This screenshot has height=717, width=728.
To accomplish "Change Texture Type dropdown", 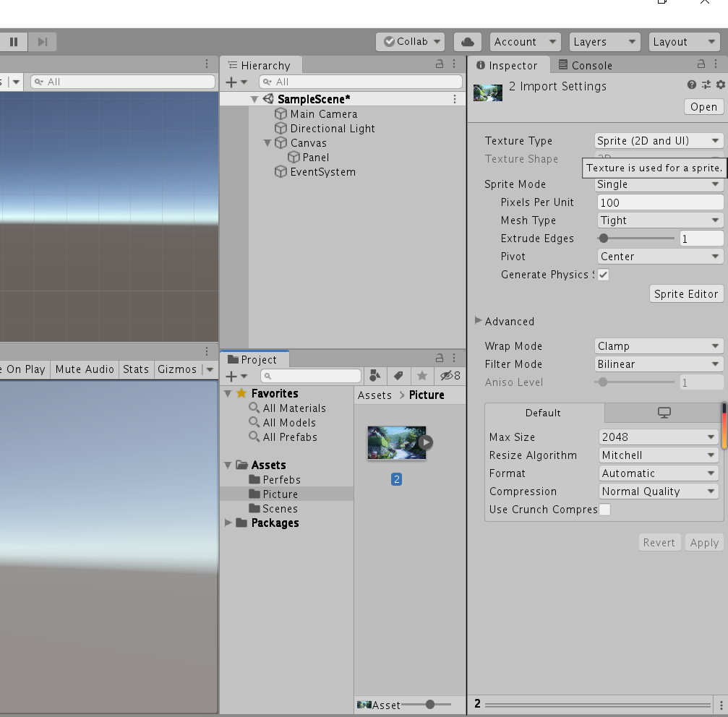I will [659, 141].
